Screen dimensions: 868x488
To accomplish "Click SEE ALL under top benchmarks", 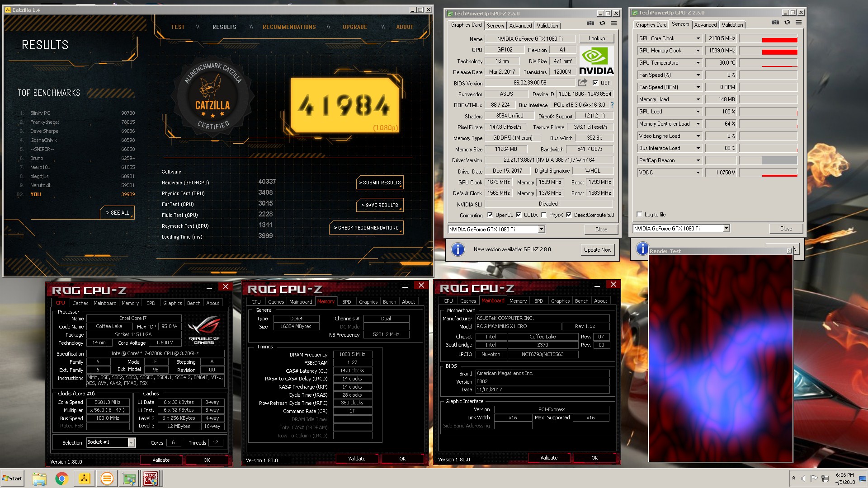I will tap(117, 213).
